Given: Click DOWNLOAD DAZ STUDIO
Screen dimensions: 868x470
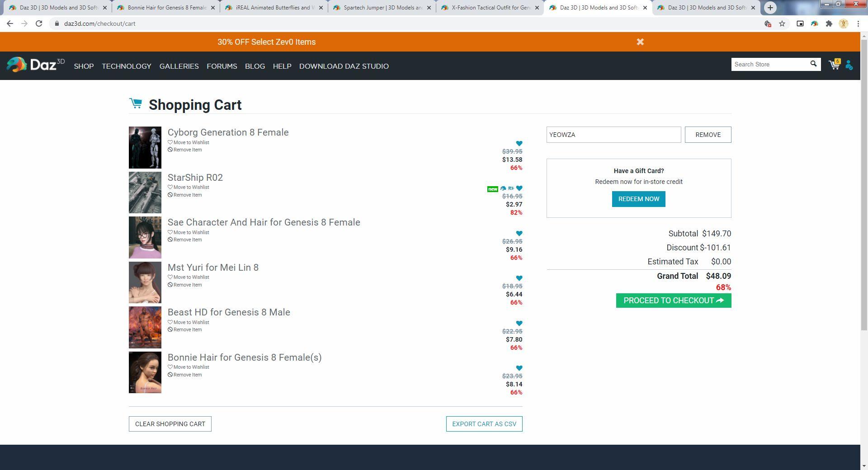Looking at the screenshot, I should tap(344, 66).
